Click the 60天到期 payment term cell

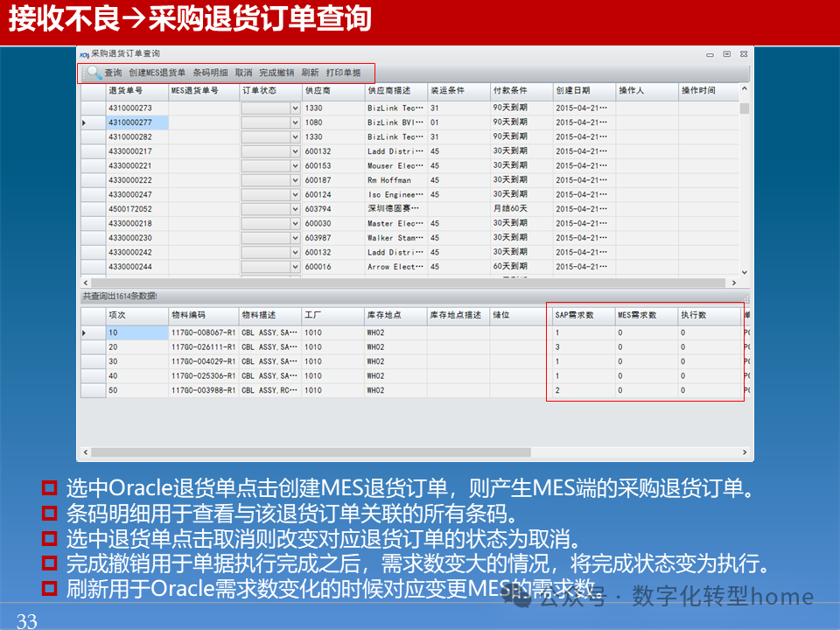pyautogui.click(x=521, y=267)
